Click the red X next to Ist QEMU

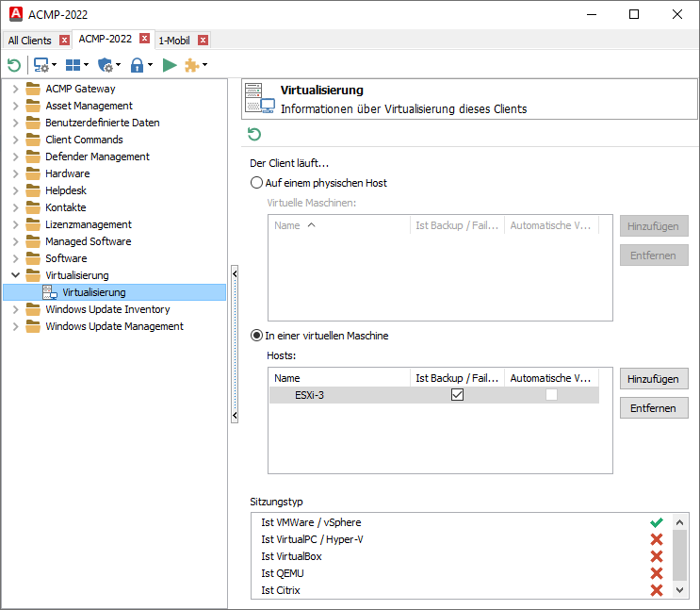pos(657,573)
